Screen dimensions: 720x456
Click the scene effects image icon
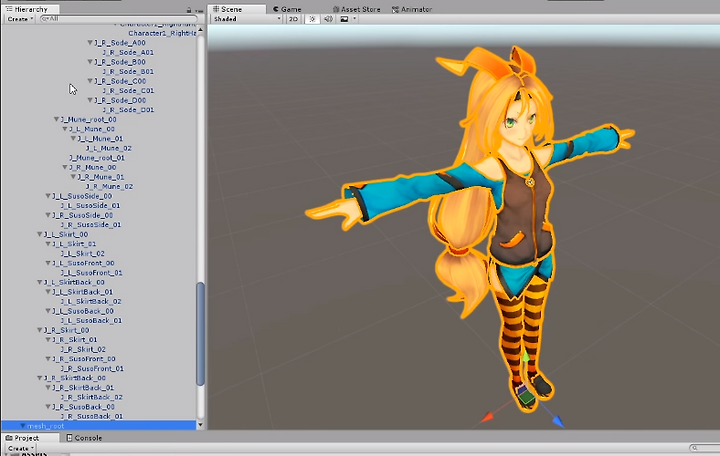click(x=344, y=19)
